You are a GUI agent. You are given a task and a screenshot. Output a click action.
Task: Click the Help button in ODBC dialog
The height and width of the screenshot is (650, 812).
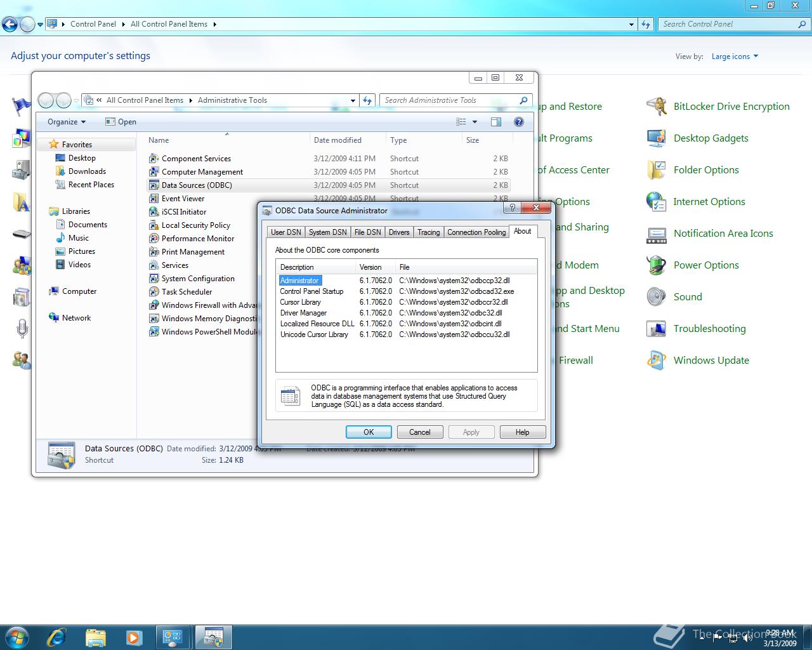coord(523,432)
